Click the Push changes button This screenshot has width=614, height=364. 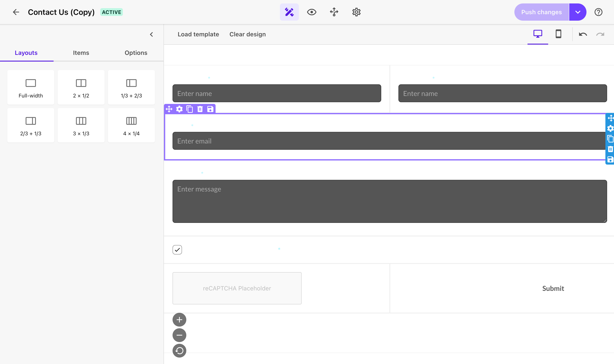tap(541, 12)
